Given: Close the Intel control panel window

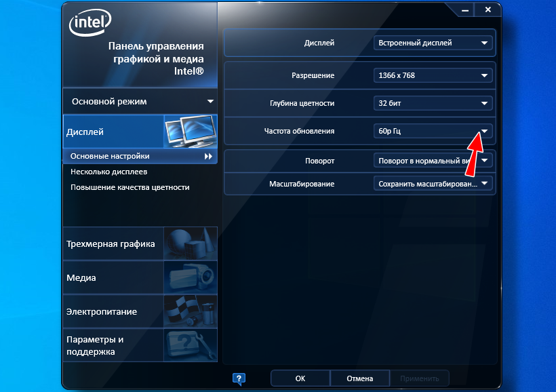Looking at the screenshot, I should pyautogui.click(x=488, y=10).
